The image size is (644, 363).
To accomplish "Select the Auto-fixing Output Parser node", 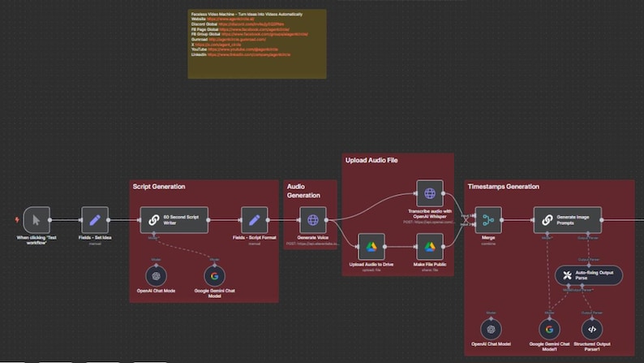I will (x=589, y=275).
